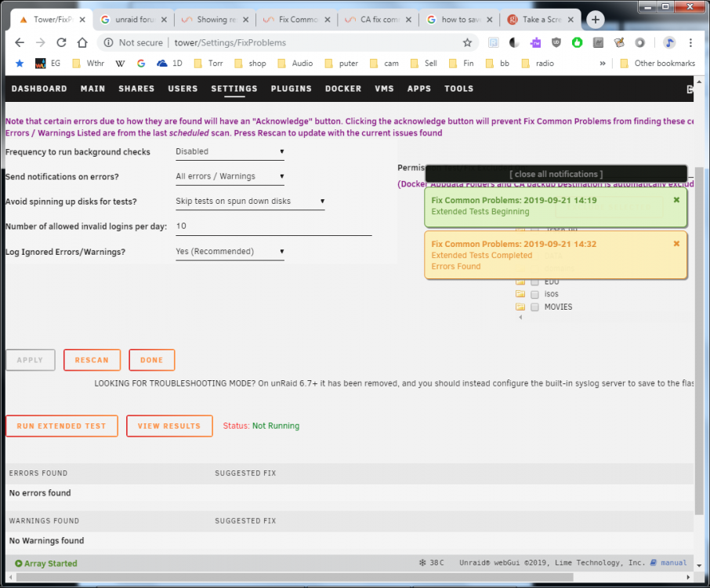Viewport: 710px width, 588px height.
Task: Click the purple extension icon
Action: click(x=535, y=42)
